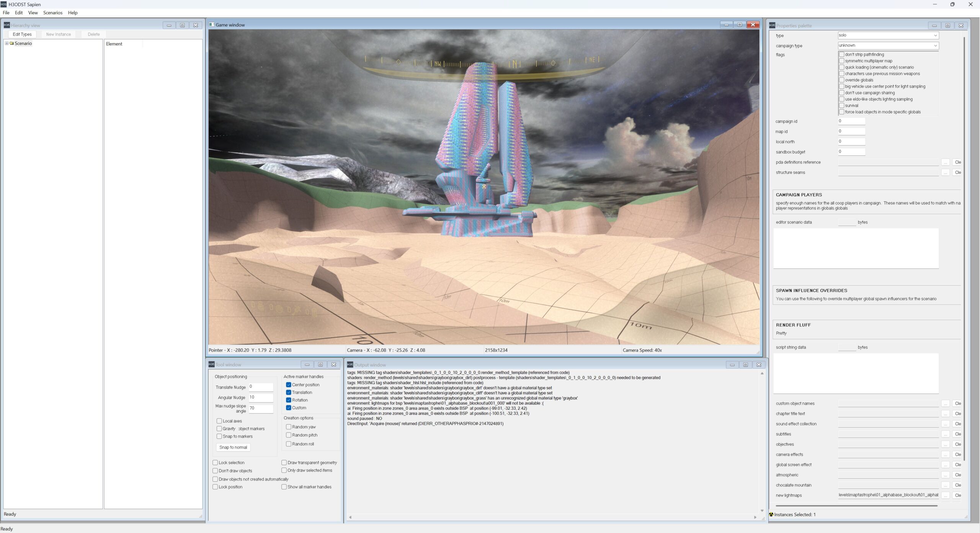Click the Game window title icon

[212, 25]
